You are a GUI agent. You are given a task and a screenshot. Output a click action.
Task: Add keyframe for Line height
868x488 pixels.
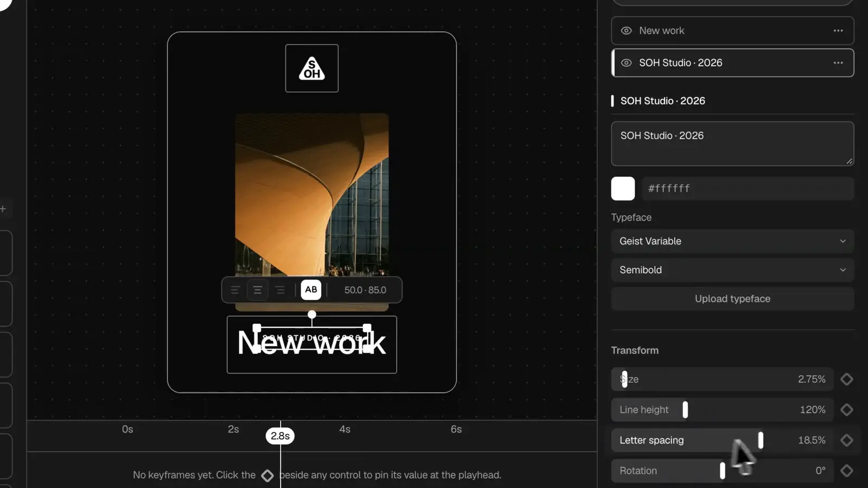coord(846,410)
